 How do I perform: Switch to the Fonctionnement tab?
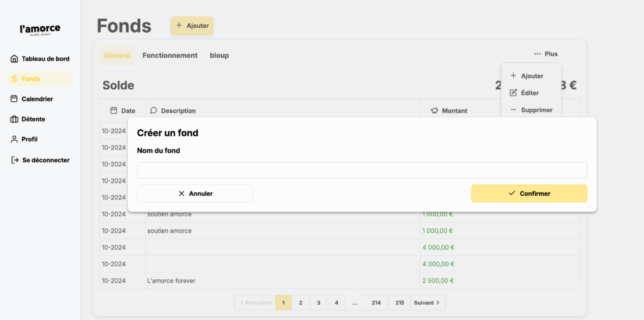170,55
